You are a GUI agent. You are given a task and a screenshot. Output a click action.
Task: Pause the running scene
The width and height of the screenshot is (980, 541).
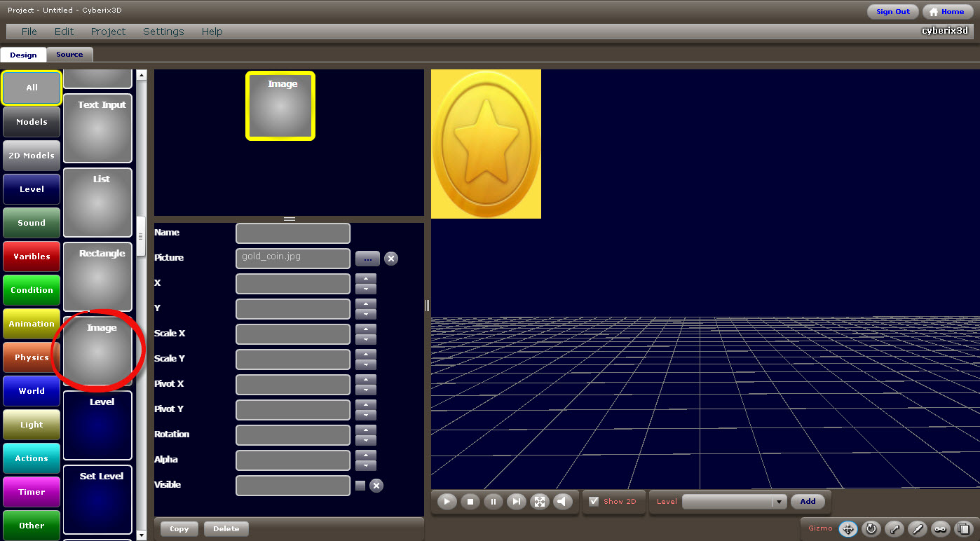pos(494,501)
